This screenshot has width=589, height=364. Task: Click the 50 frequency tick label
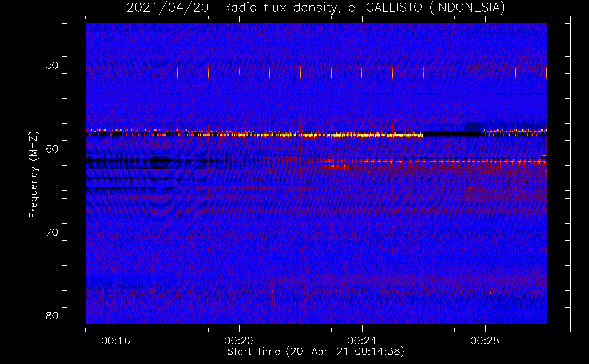coord(52,65)
